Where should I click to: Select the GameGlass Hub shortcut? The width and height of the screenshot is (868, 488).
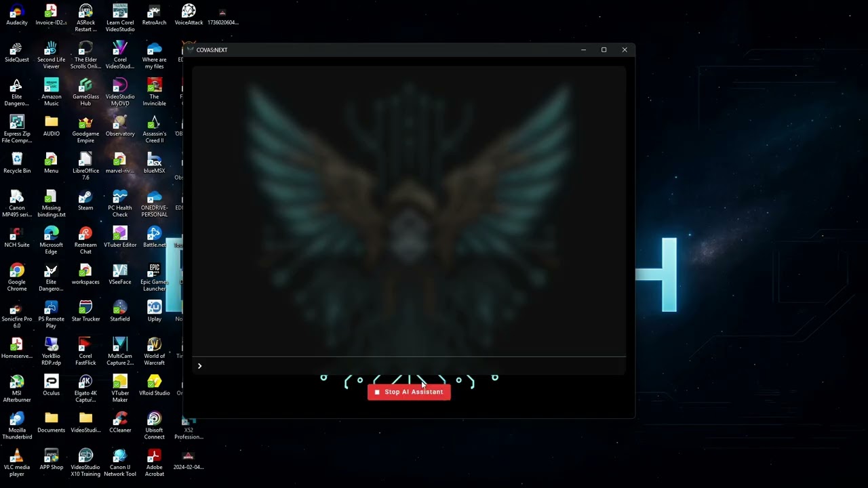[85, 92]
